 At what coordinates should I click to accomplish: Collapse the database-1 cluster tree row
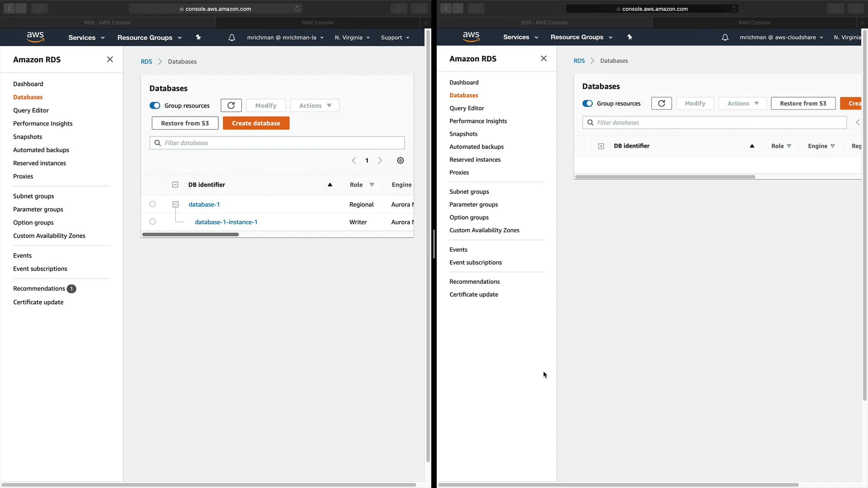point(175,205)
